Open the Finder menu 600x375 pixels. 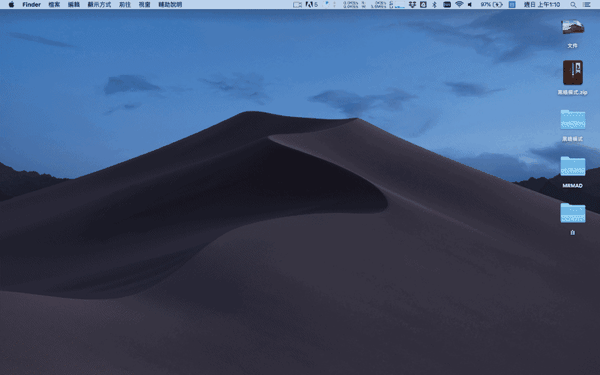pyautogui.click(x=31, y=5)
